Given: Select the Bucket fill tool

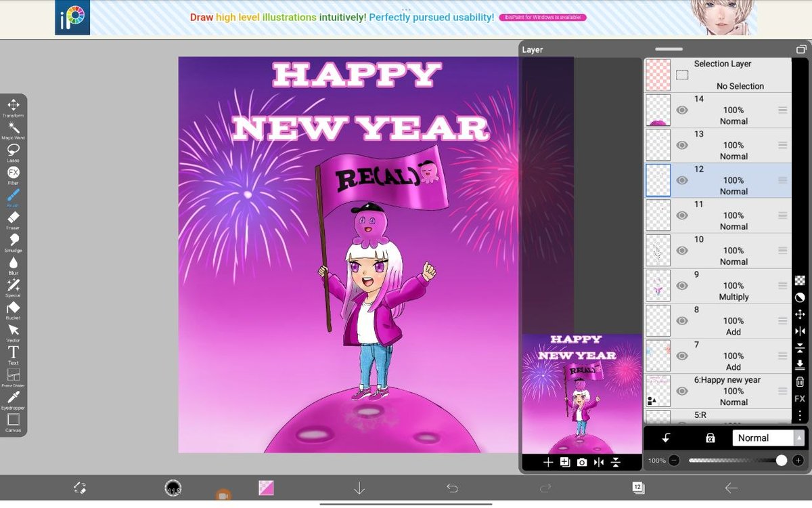Looking at the screenshot, I should click(13, 310).
